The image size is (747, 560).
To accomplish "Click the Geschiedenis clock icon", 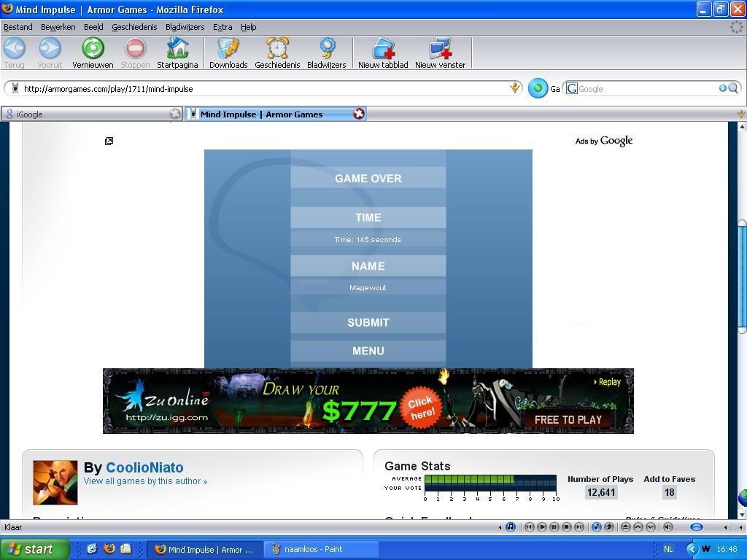I will tap(277, 49).
